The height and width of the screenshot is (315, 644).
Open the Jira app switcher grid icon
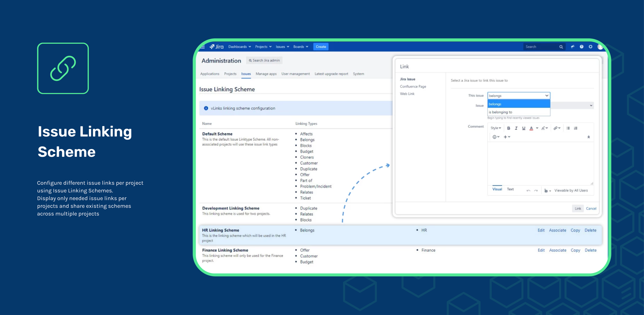point(203,47)
